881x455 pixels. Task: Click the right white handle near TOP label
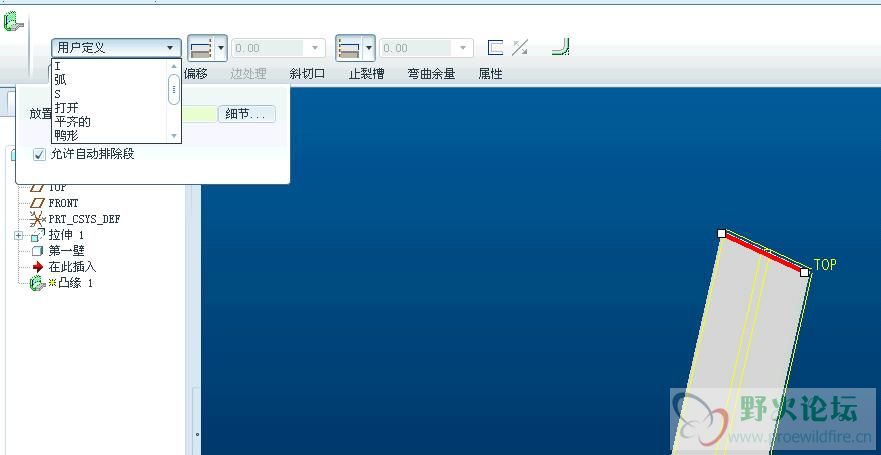805,272
